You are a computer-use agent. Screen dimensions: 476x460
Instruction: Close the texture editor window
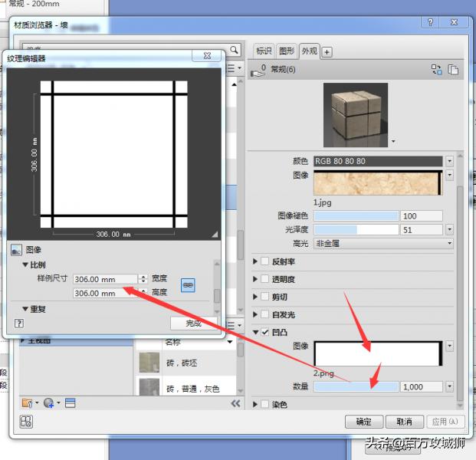coord(207,55)
